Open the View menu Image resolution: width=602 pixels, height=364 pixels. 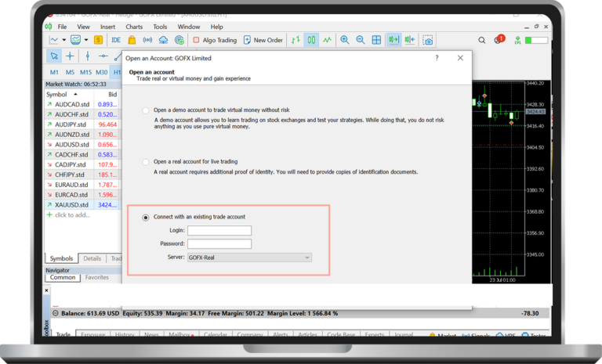83,27
